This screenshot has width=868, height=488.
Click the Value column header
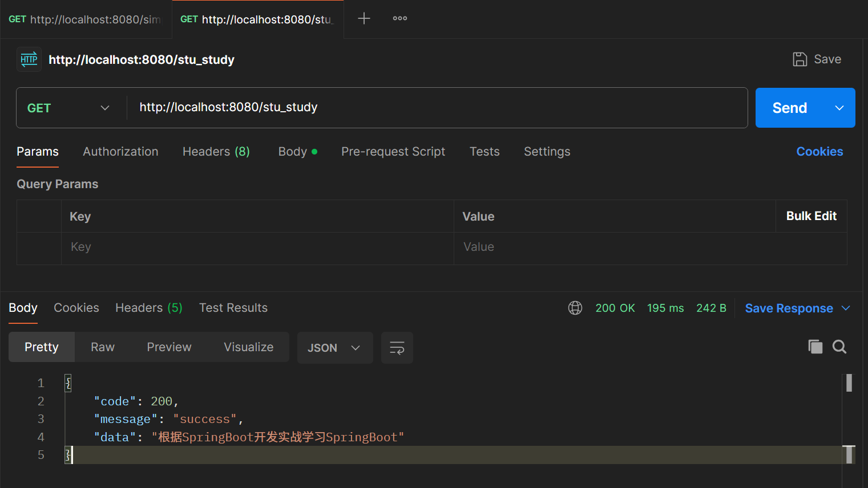coord(478,217)
